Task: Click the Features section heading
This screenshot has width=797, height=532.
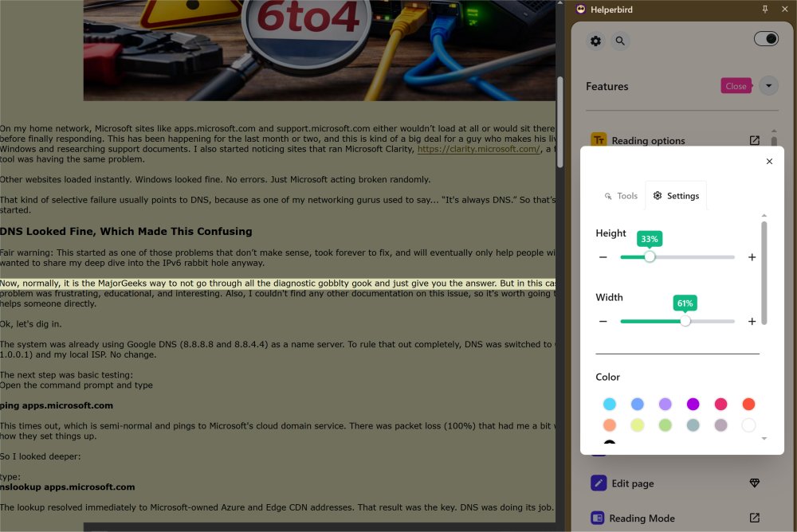Action: (607, 86)
